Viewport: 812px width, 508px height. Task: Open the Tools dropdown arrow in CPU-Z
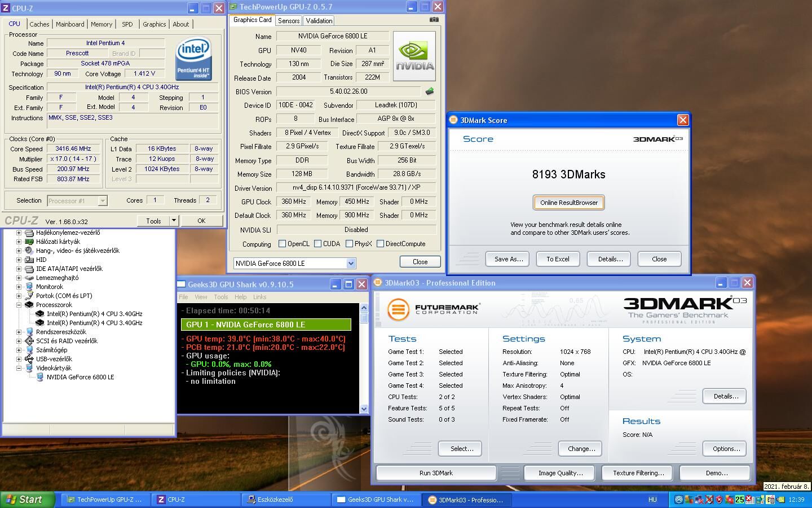[x=174, y=221]
